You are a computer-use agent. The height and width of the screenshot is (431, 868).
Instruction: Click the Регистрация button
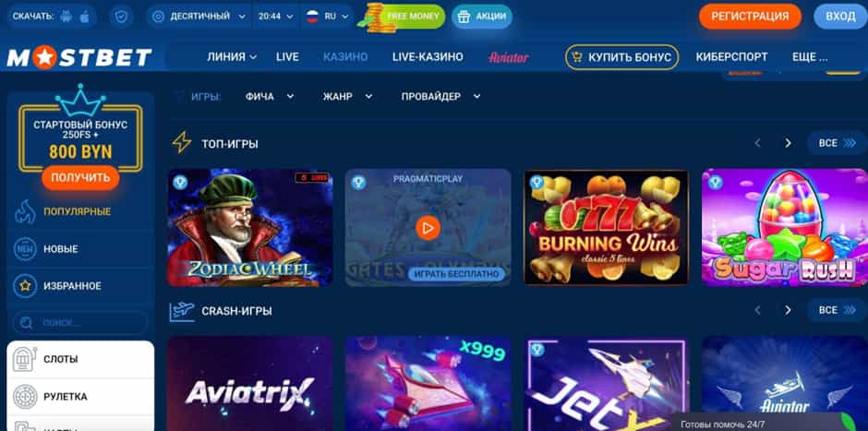(750, 17)
